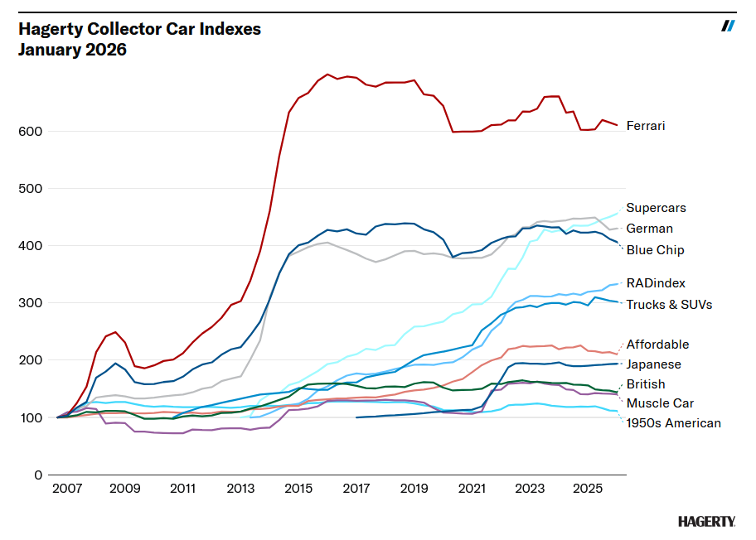Click the 2007 tick on the year axis

tap(65, 489)
